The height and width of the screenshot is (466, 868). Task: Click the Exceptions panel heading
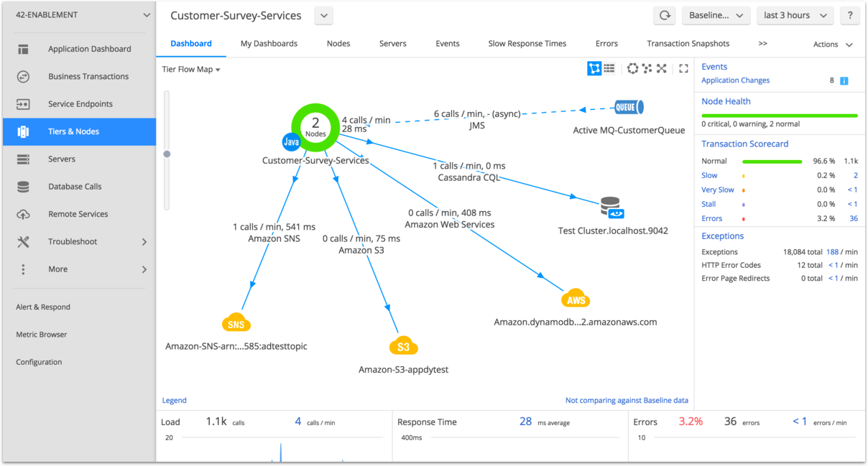point(723,236)
